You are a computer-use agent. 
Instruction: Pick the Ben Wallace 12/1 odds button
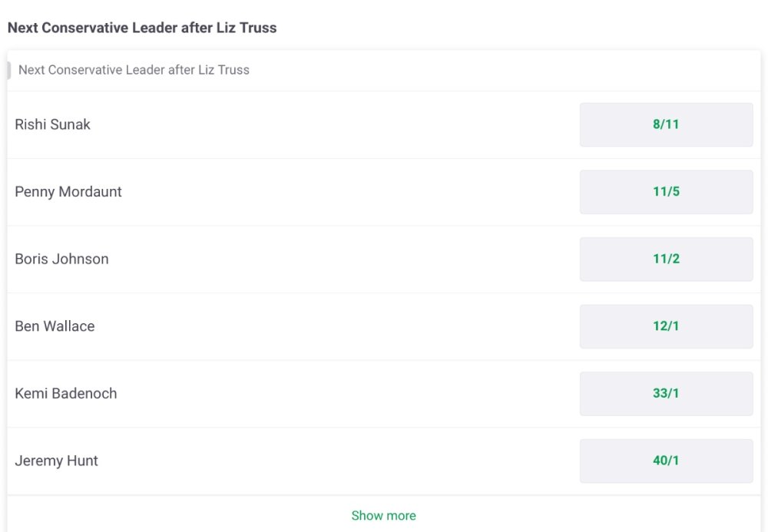pyautogui.click(x=666, y=326)
